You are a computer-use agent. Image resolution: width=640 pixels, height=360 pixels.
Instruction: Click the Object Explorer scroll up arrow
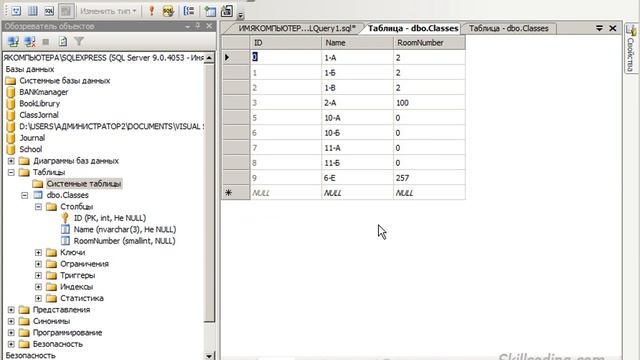(x=209, y=58)
